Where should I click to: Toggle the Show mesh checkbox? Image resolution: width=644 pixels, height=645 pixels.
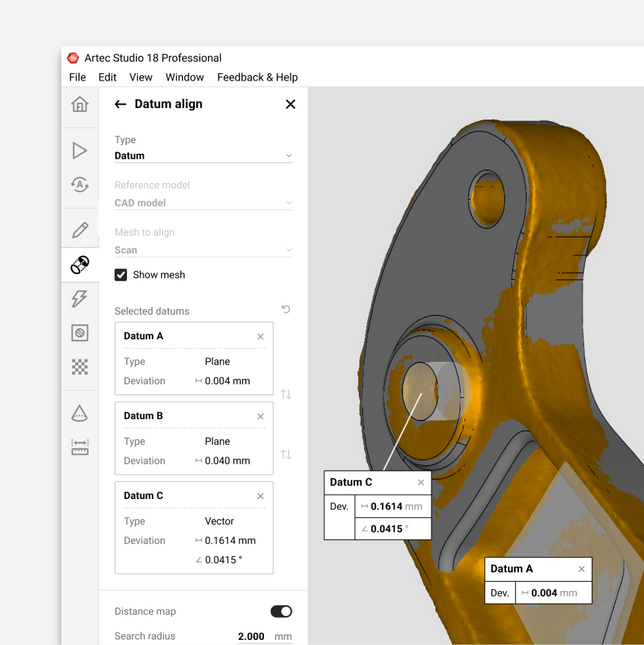click(120, 275)
